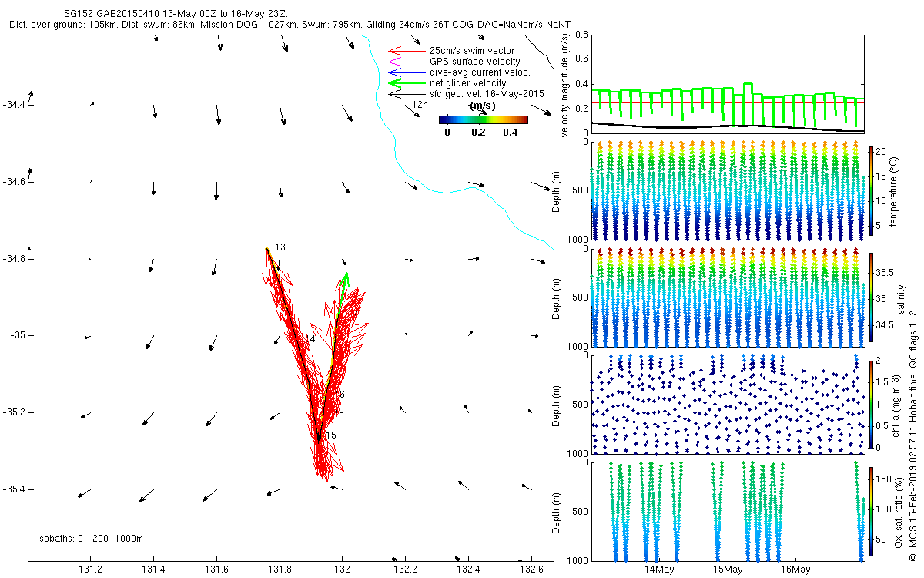Click the chl-a colorbar
The width and height of the screenshot is (924, 578).
point(871,404)
